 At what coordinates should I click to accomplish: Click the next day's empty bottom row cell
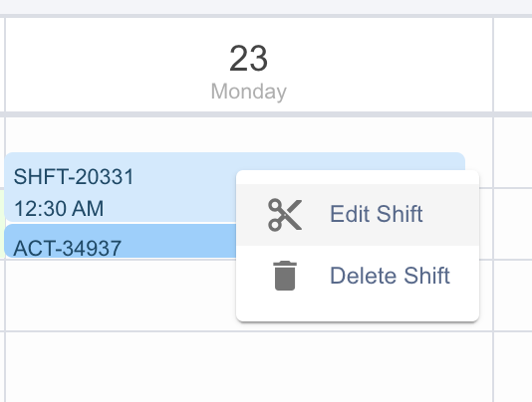(513, 367)
